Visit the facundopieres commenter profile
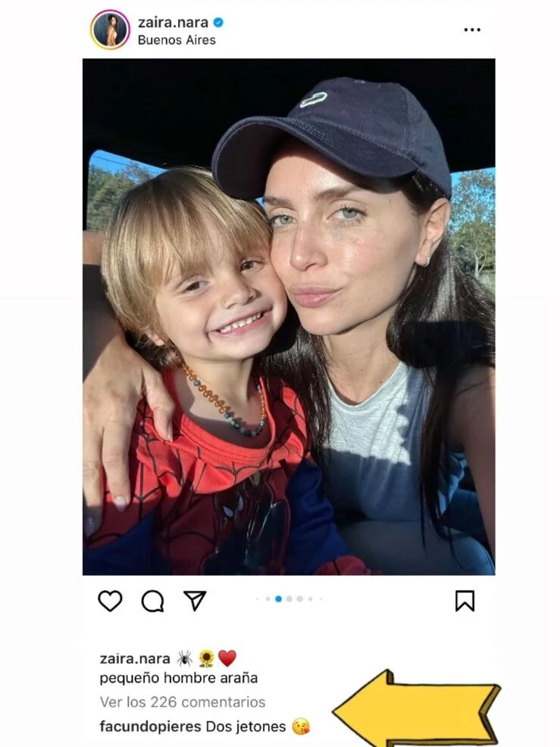 click(x=151, y=727)
